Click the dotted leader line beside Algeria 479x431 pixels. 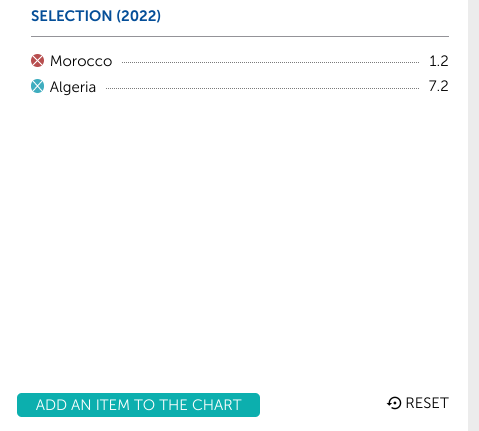coord(262,88)
